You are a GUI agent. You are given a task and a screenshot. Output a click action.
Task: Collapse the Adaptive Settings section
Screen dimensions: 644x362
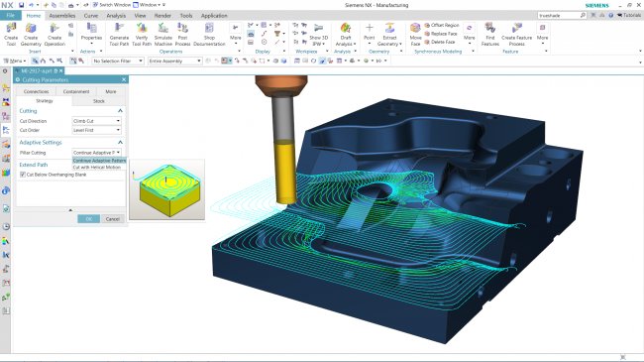120,142
